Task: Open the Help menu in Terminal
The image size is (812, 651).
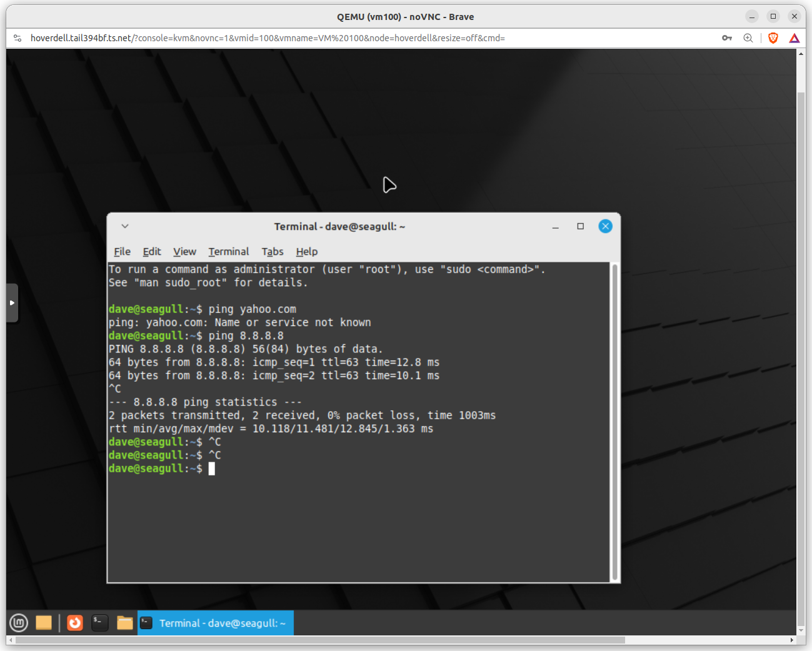Action: [307, 252]
